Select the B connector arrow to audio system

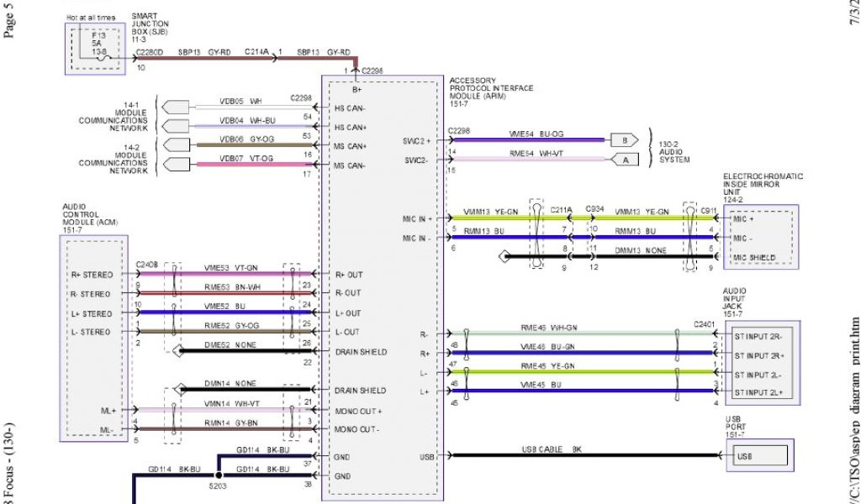(624, 140)
